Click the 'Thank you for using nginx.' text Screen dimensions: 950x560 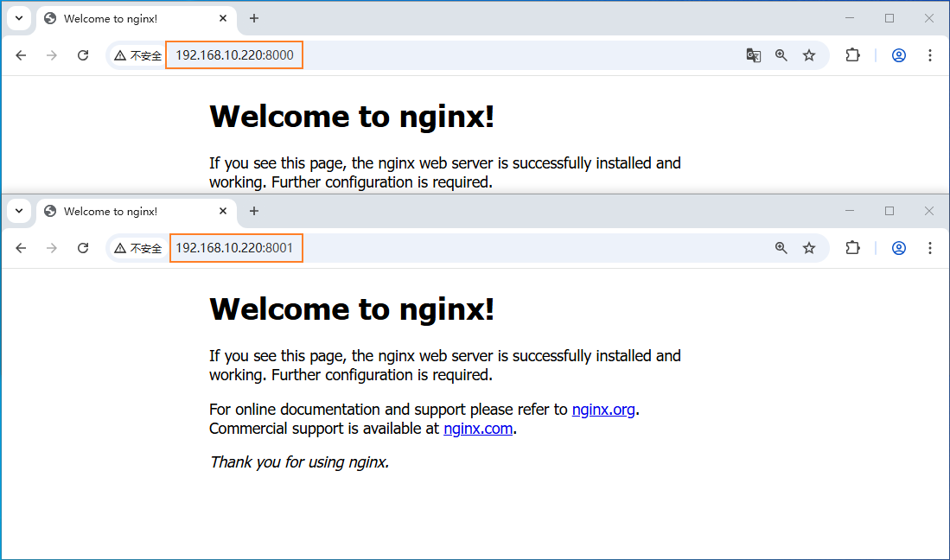[299, 462]
